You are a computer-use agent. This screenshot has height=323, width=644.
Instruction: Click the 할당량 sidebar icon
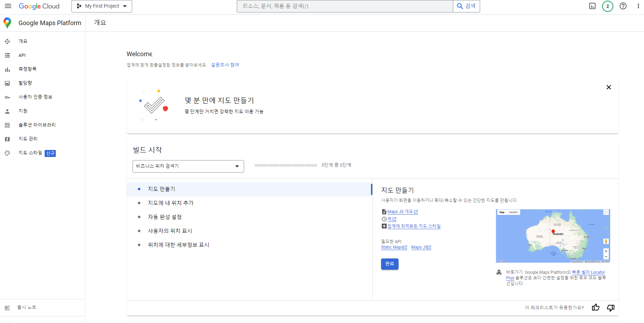[7, 83]
